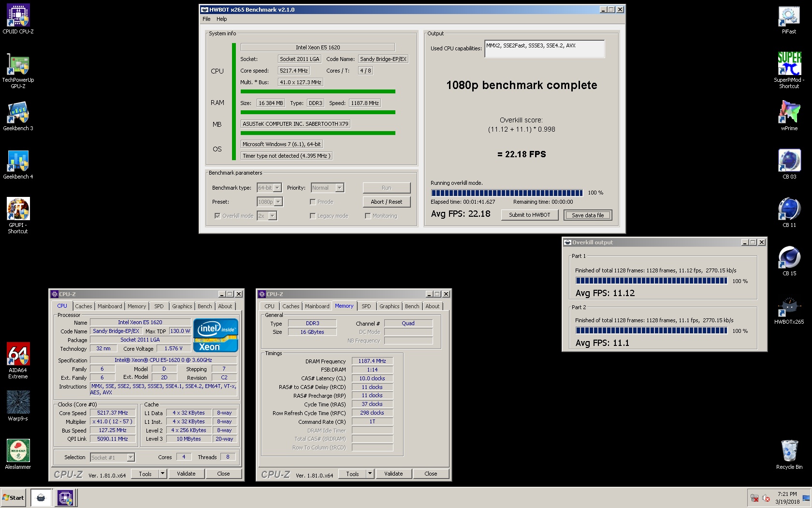
Task: Open the Priority dropdown
Action: point(339,188)
